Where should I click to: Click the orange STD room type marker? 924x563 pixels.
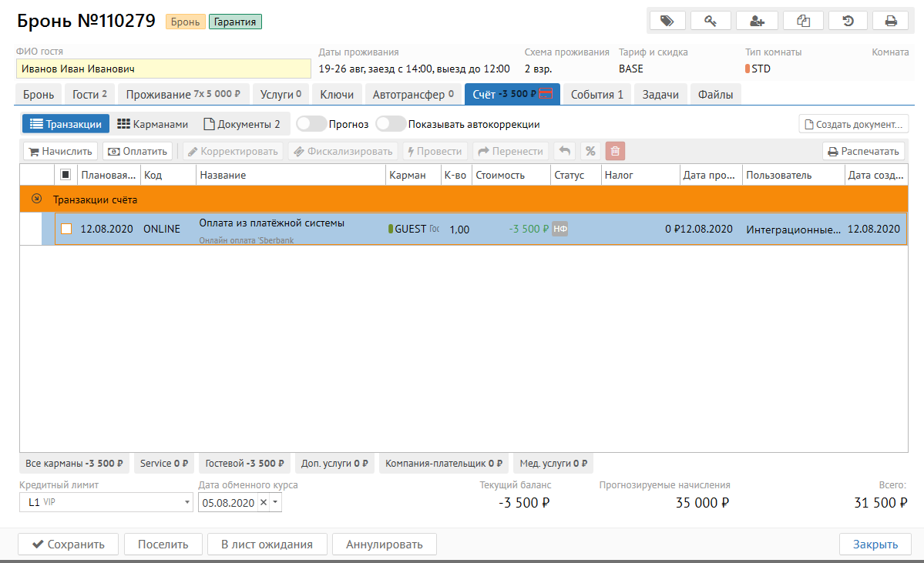pos(748,69)
